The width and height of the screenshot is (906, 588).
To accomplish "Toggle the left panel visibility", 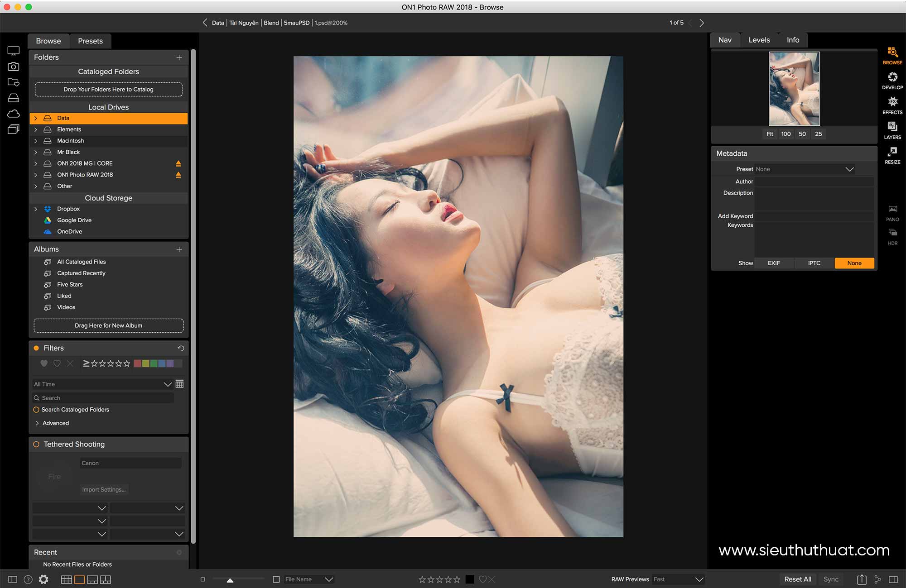I will pos(13,579).
